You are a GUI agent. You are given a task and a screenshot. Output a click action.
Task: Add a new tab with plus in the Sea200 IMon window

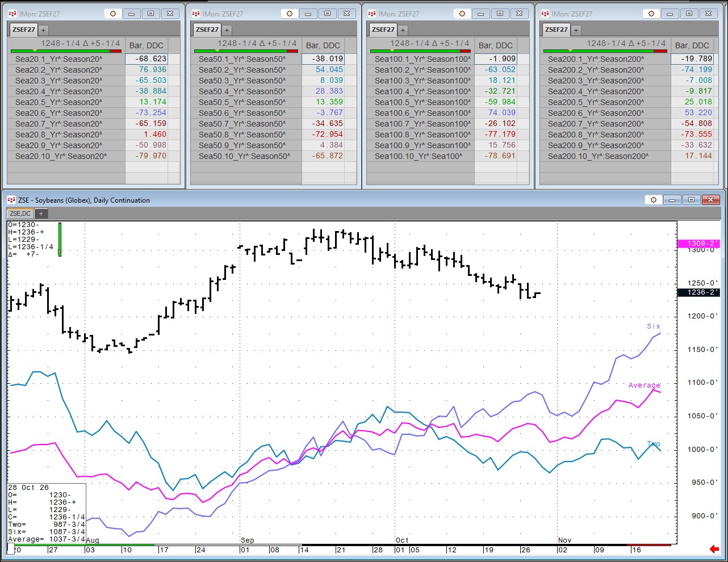click(576, 30)
